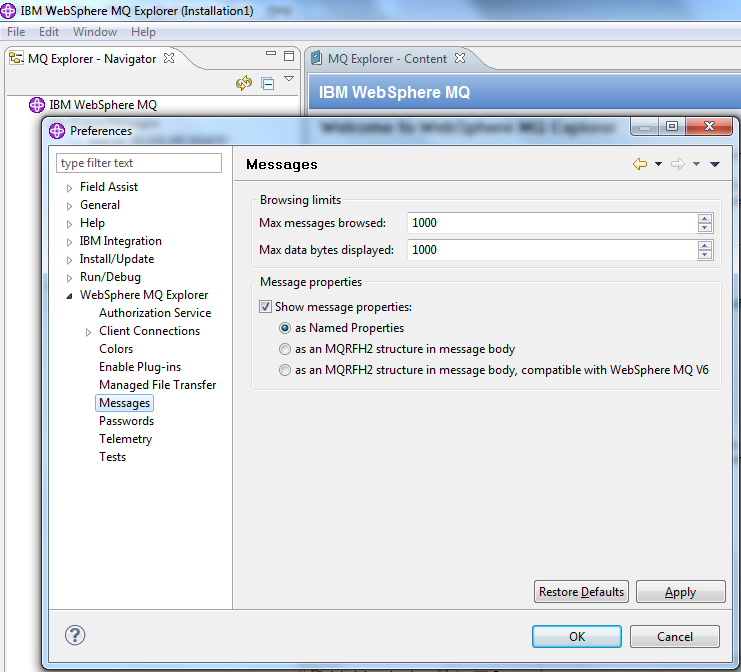Open the forward history dropdown arrow
The image size is (741, 672).
pyautogui.click(x=696, y=164)
